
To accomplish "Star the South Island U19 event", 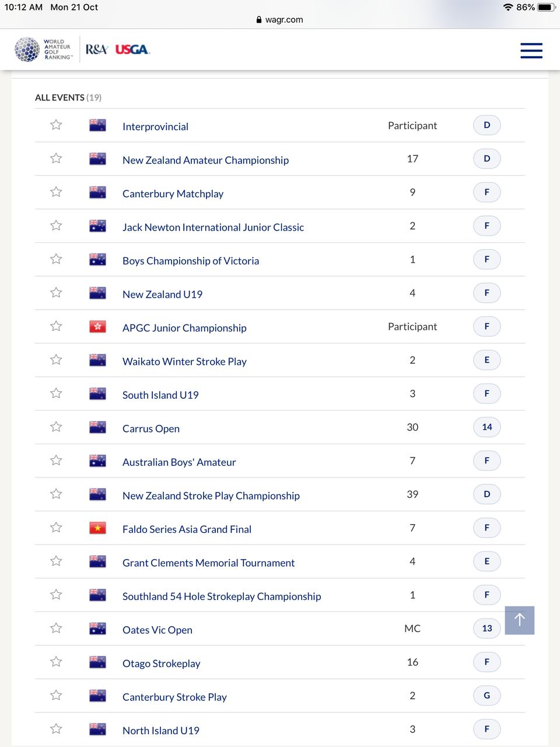I will pyautogui.click(x=56, y=393).
